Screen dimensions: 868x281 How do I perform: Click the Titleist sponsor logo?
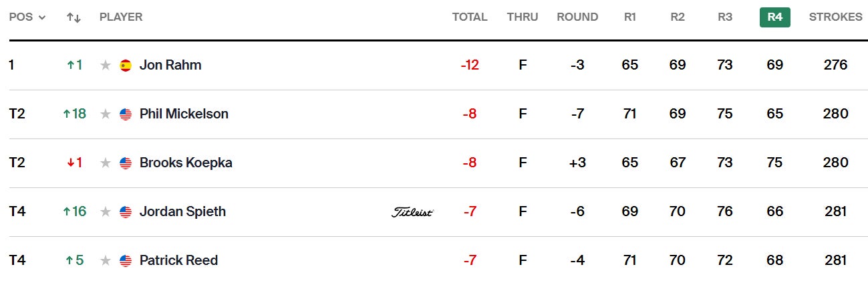[x=412, y=212]
